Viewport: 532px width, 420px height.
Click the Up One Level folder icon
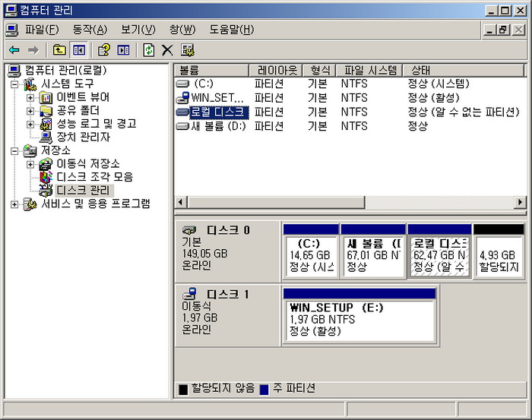point(59,50)
